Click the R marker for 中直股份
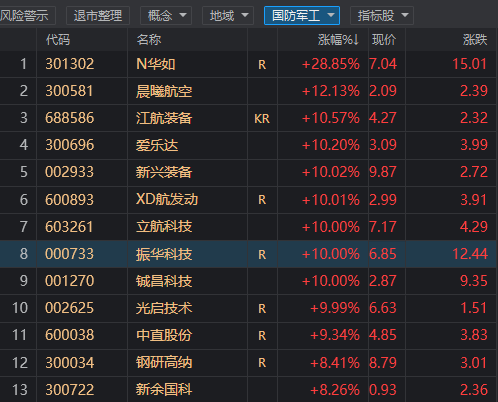 click(262, 336)
